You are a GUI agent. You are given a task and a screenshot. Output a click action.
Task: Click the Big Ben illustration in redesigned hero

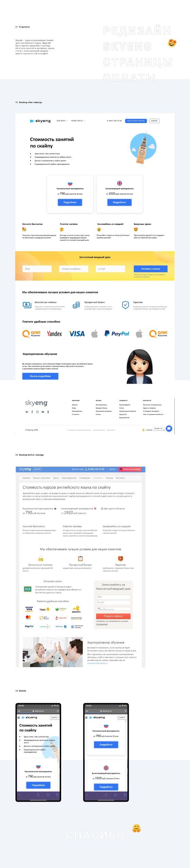click(x=143, y=148)
